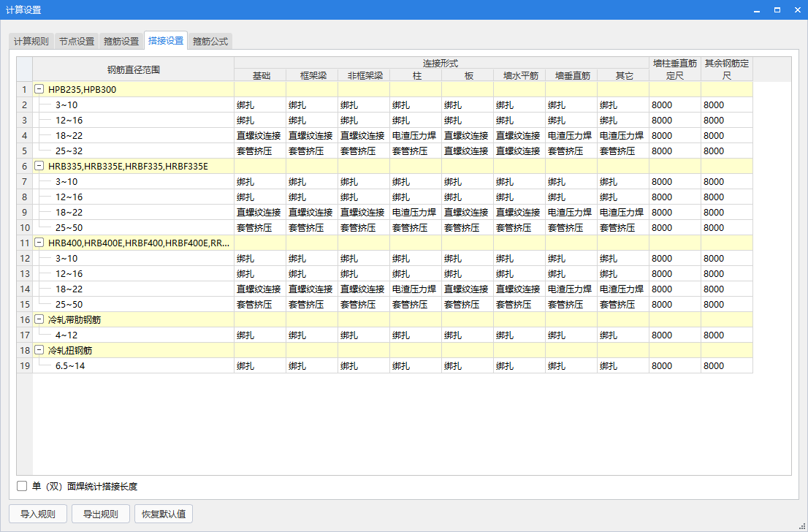Screen dimensions: 808x532
Task: Click the 非框架梁 column header
Action: (364, 76)
